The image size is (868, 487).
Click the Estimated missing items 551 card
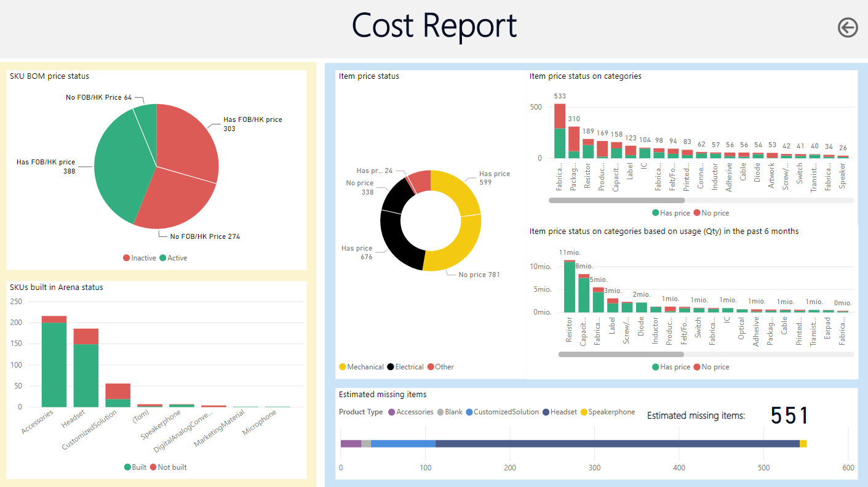point(789,416)
